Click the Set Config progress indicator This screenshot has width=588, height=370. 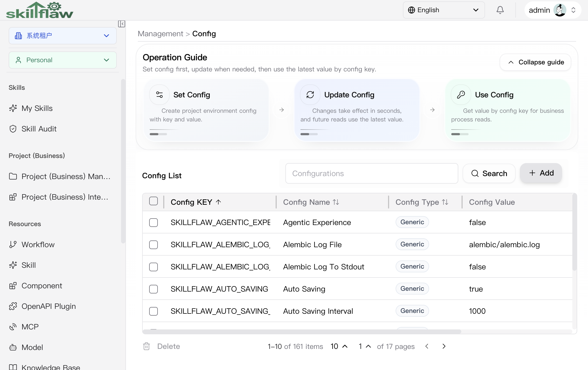click(158, 134)
